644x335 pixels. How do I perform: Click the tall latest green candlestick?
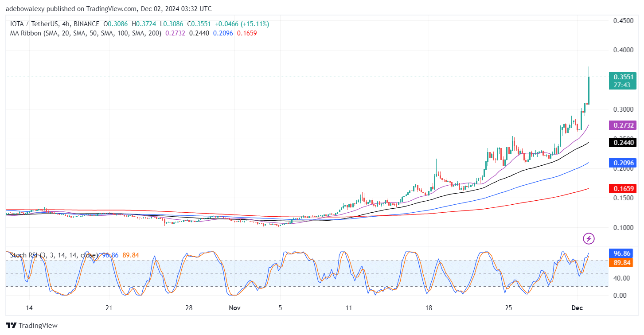point(589,86)
